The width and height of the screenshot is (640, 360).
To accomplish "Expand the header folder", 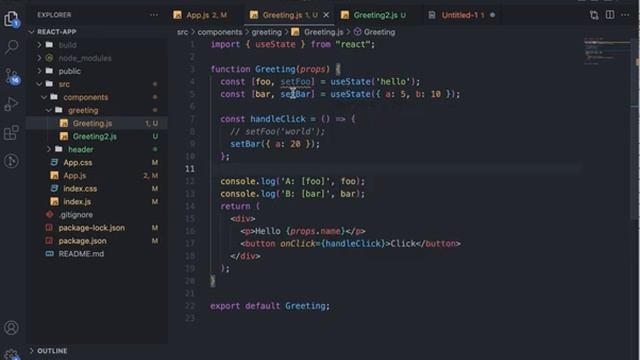I will [x=80, y=149].
